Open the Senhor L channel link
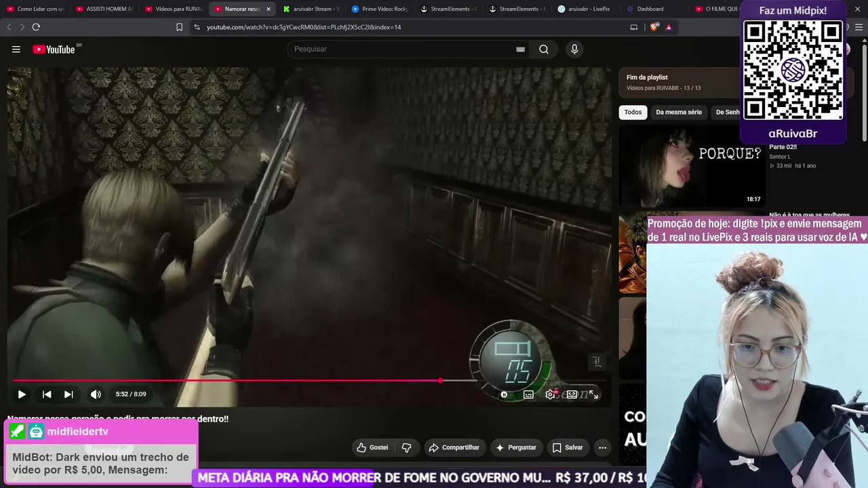The width and height of the screenshot is (868, 488). 780,157
